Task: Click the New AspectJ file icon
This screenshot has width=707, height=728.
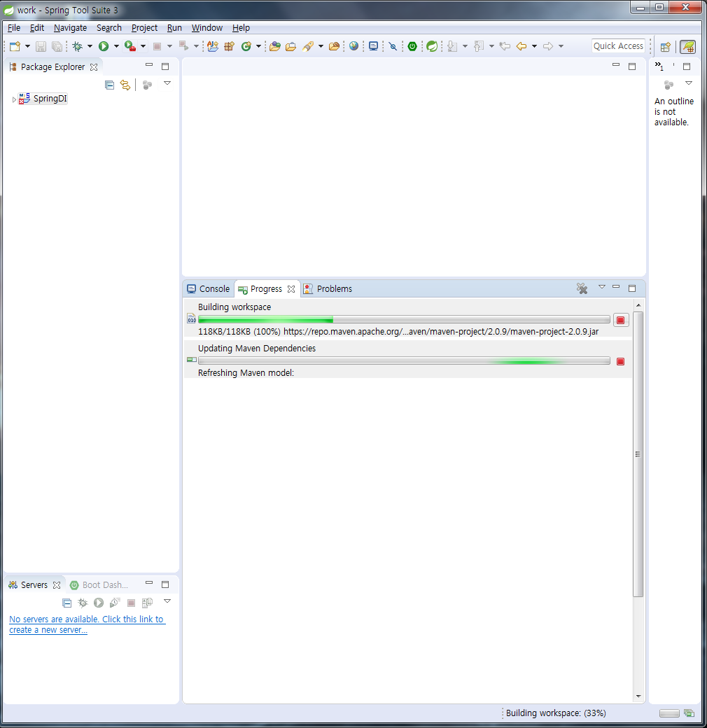Action: pos(213,46)
